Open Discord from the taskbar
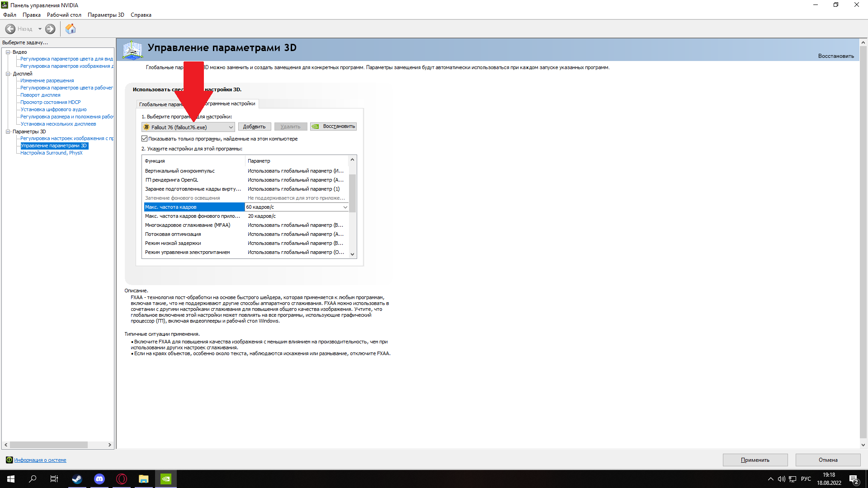 tap(99, 479)
